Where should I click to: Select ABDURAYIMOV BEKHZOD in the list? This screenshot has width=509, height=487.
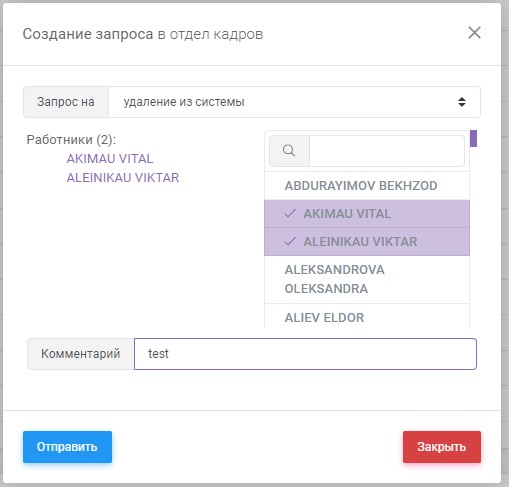point(367,186)
